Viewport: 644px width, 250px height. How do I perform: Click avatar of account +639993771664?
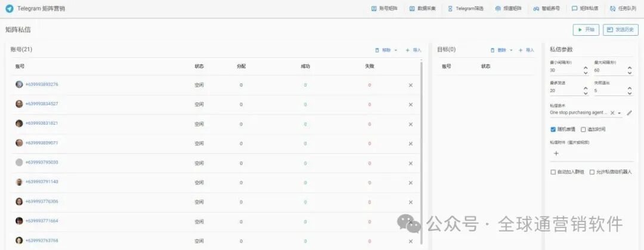[x=19, y=221]
